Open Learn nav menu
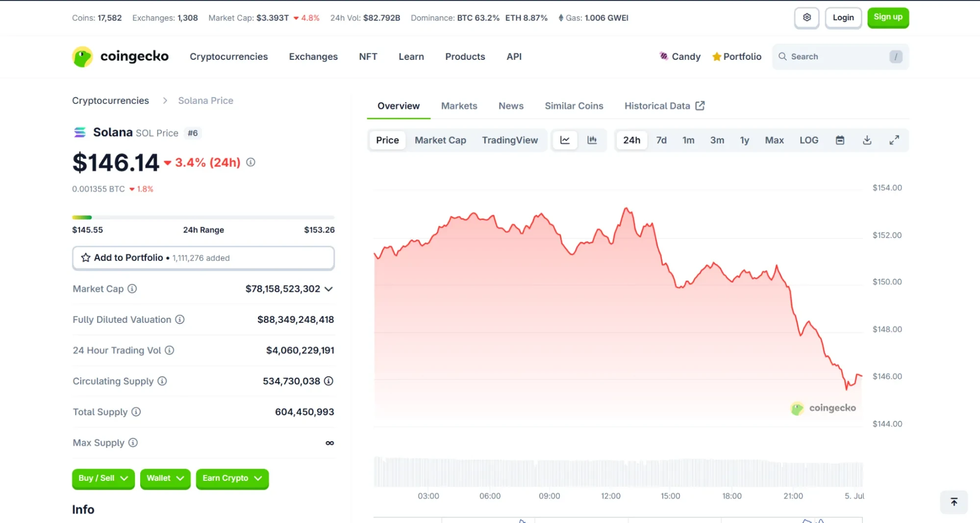The image size is (980, 523). click(x=411, y=56)
